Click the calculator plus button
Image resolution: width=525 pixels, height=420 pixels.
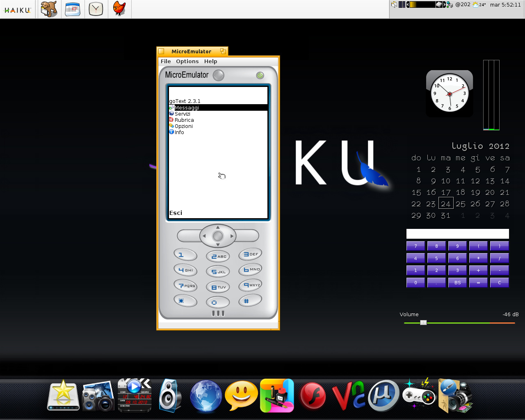[478, 270]
